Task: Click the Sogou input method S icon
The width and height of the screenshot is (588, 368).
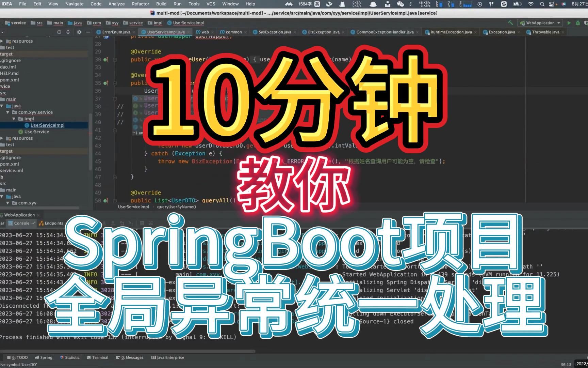Action: point(504,4)
